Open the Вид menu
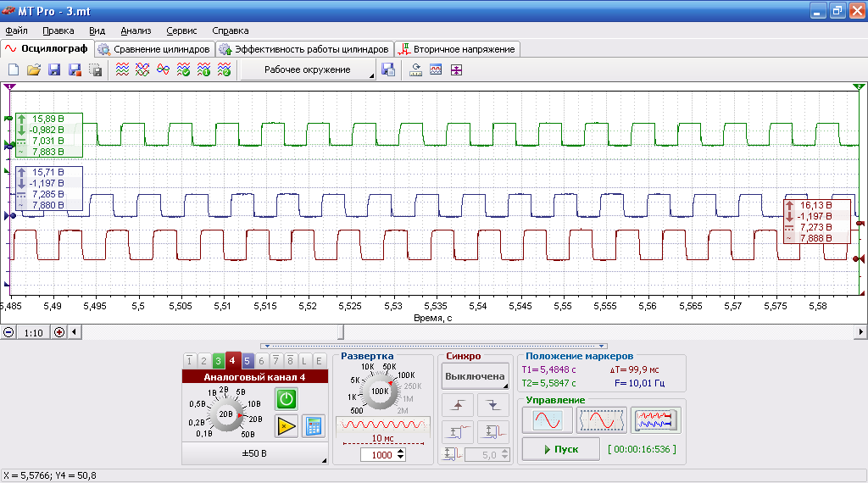Viewport: 868px width, 483px height. 97,31
